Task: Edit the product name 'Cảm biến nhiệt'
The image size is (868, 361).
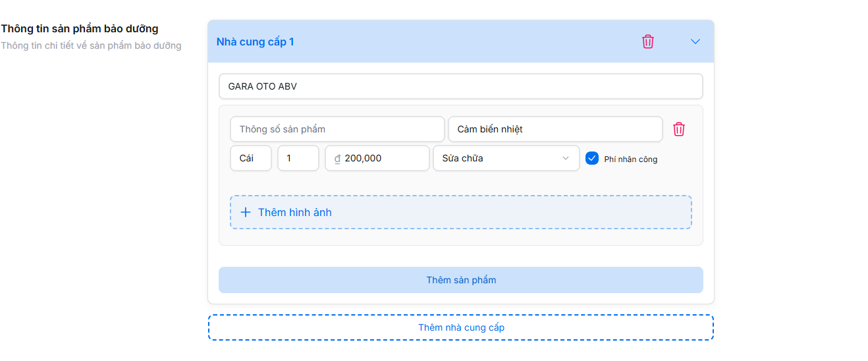Action: (555, 129)
